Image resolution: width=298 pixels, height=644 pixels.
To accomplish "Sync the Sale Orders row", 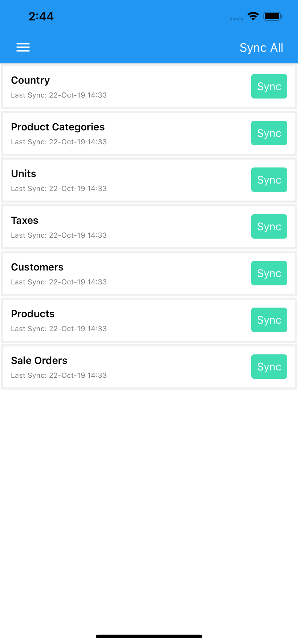I will (x=269, y=366).
